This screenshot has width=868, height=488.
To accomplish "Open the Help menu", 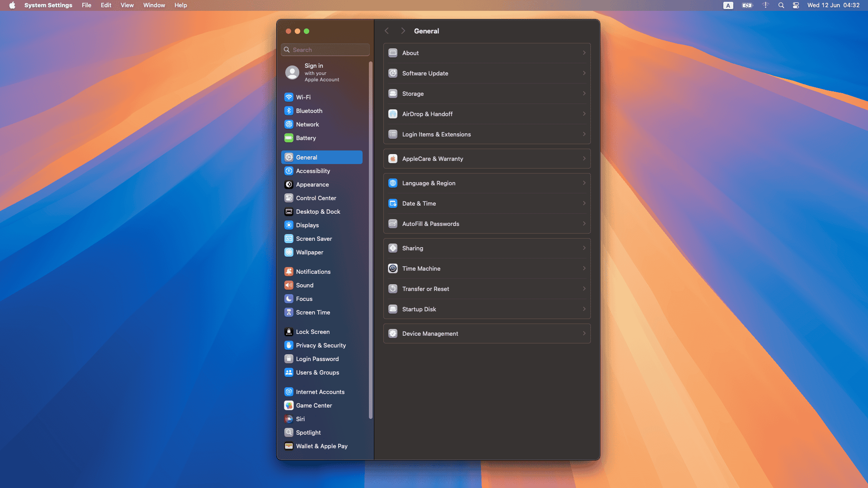I will 180,5.
